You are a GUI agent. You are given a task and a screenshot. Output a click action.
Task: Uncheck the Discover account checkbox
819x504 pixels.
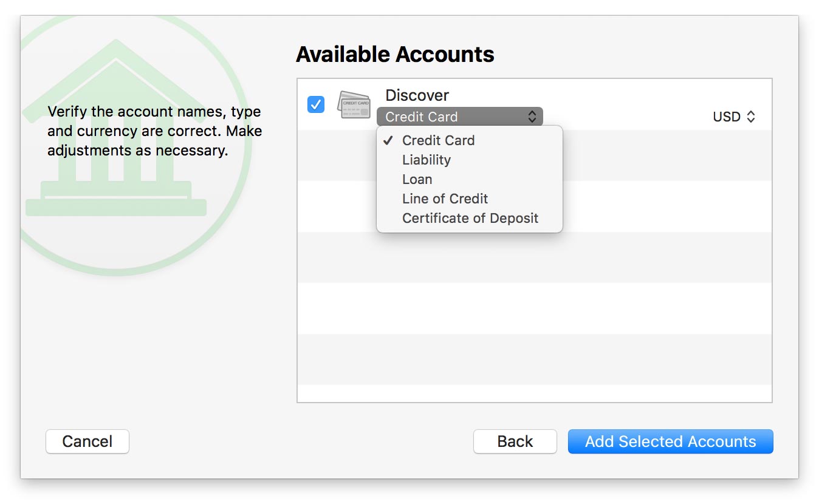316,104
